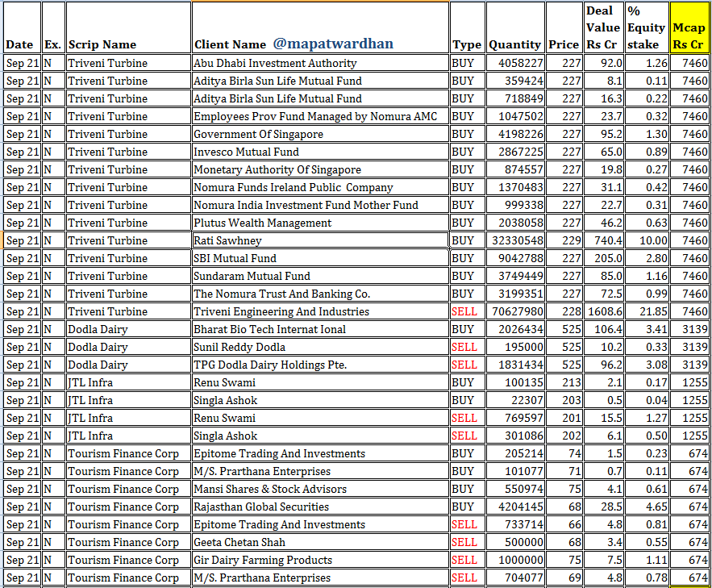
Task: Select quantity 22307 for Singla Ashok
Action: pyautogui.click(x=515, y=399)
